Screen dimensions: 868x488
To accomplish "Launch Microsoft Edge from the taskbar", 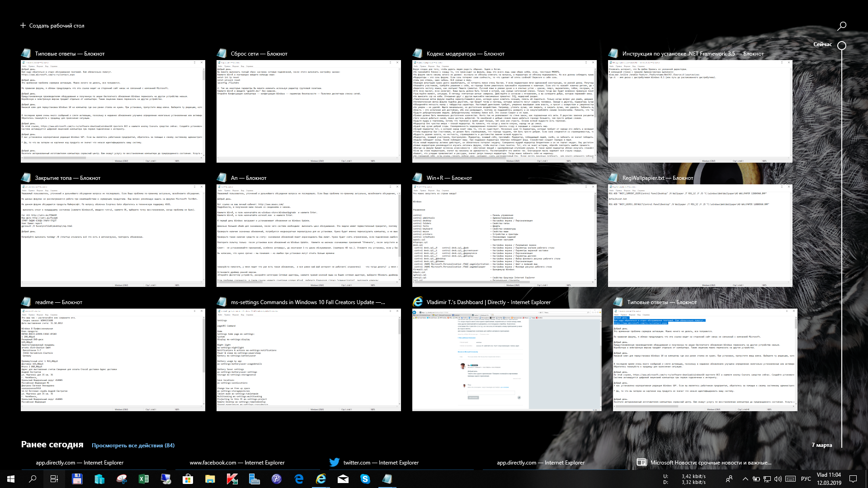I will pyautogui.click(x=299, y=479).
